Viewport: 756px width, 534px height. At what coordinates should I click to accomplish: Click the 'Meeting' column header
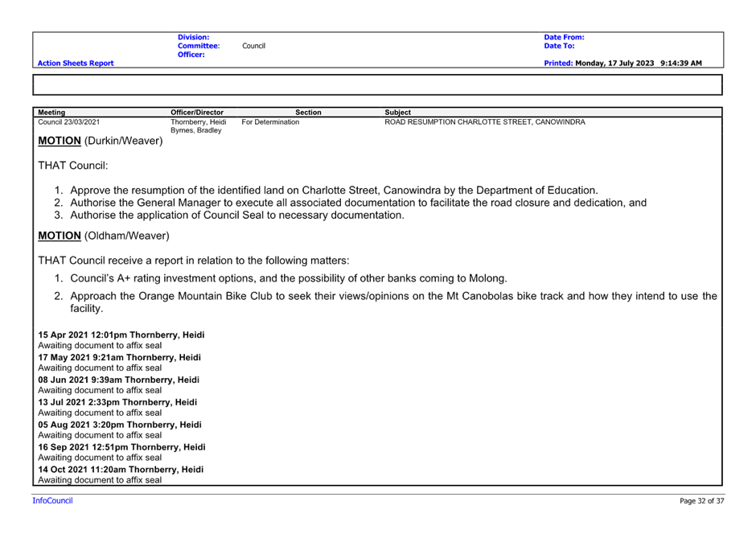[x=51, y=113]
